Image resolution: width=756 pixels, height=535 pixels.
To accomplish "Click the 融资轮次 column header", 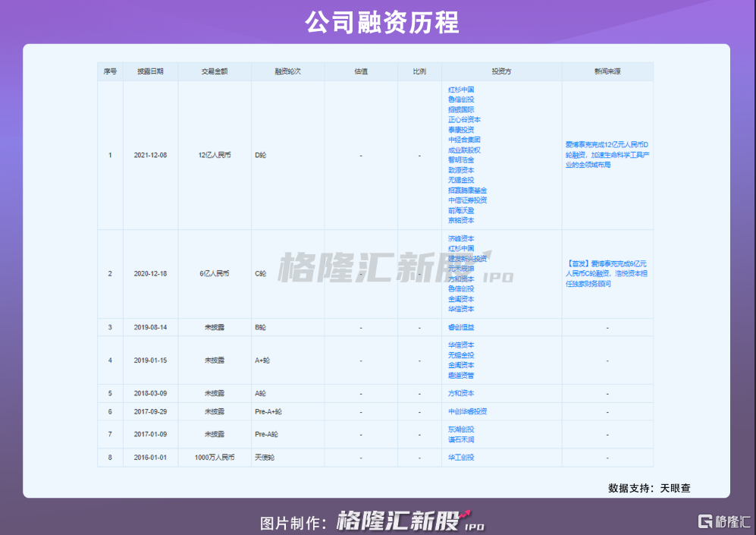I will [x=287, y=71].
